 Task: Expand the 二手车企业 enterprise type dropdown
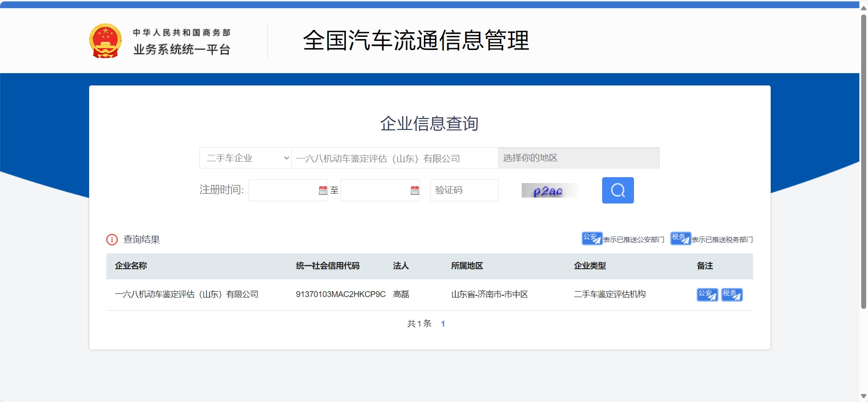245,158
